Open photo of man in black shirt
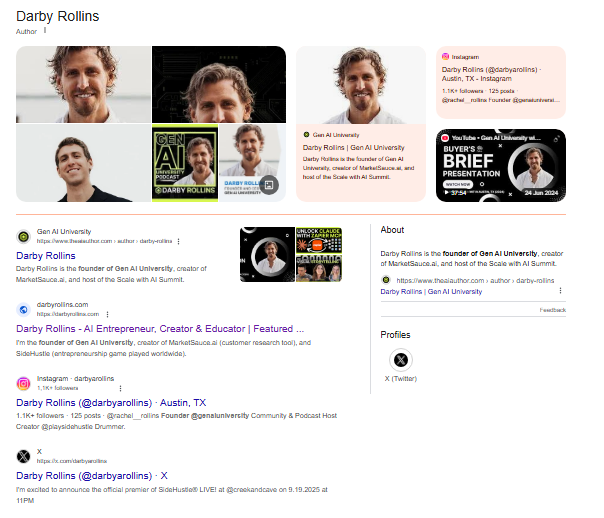 point(83,163)
